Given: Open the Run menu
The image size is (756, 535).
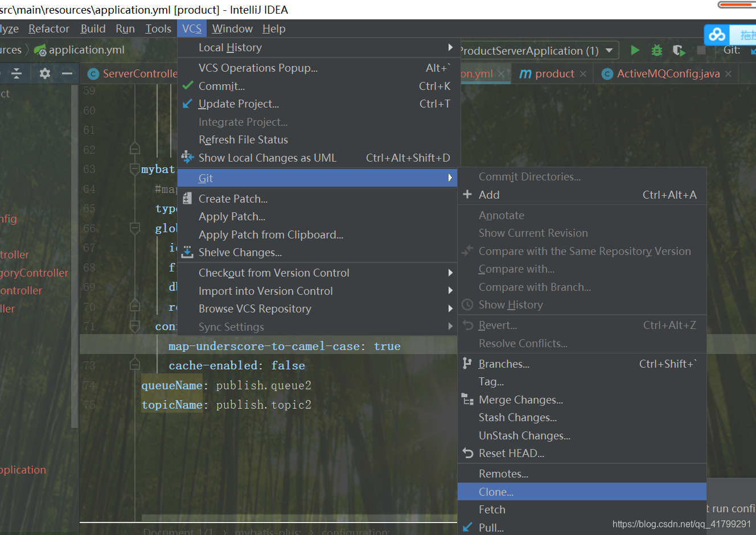Looking at the screenshot, I should tap(125, 28).
